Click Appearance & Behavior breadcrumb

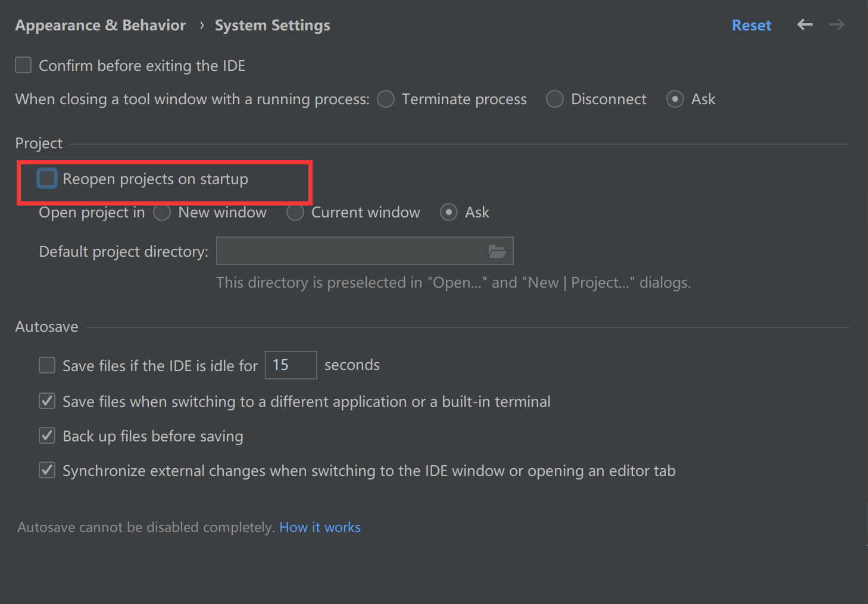(x=101, y=25)
